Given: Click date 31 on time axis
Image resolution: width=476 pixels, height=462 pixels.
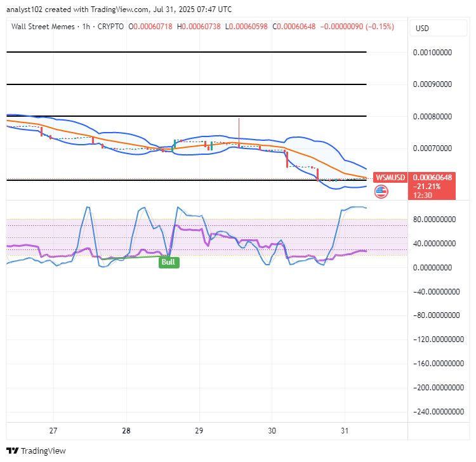Looking at the screenshot, I should pyautogui.click(x=345, y=431).
